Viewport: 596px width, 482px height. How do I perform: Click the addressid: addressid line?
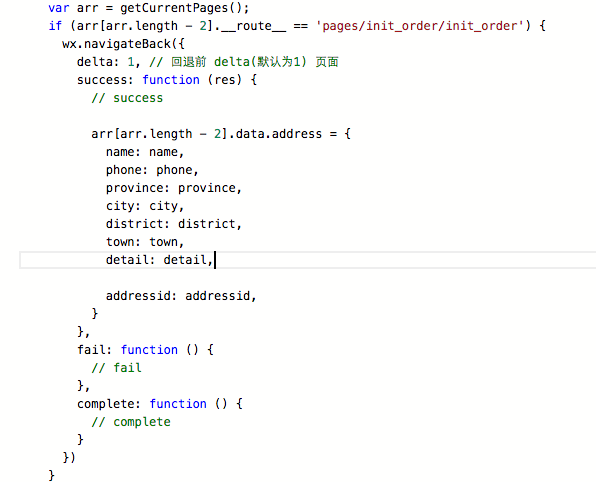pos(181,296)
